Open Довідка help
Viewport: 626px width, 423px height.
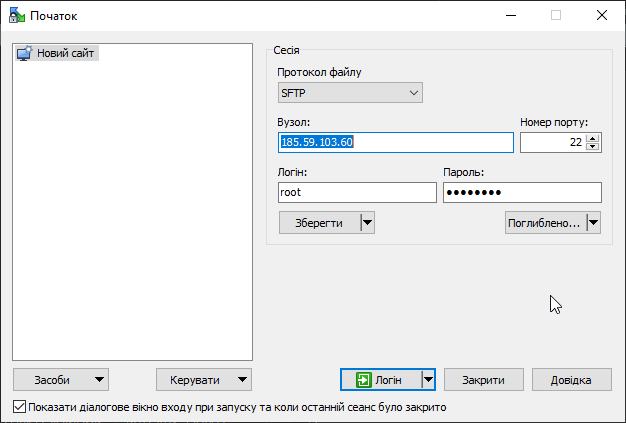pos(571,380)
